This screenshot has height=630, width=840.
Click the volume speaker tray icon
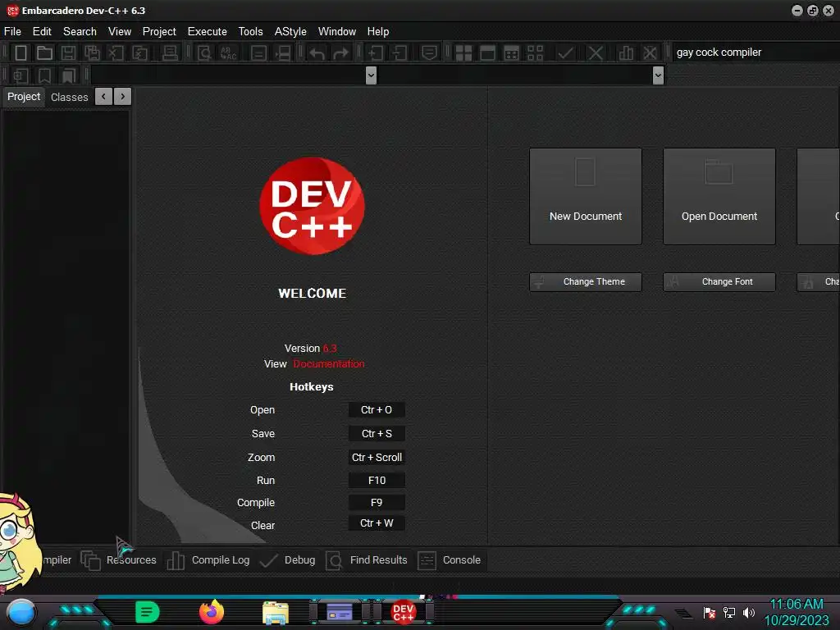point(749,612)
